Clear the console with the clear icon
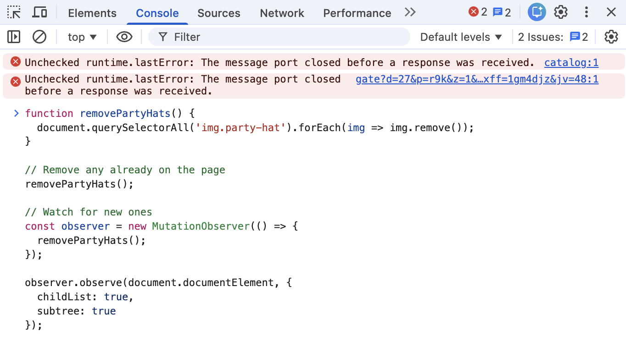Viewport: 626px width, 364px height. pyautogui.click(x=39, y=37)
